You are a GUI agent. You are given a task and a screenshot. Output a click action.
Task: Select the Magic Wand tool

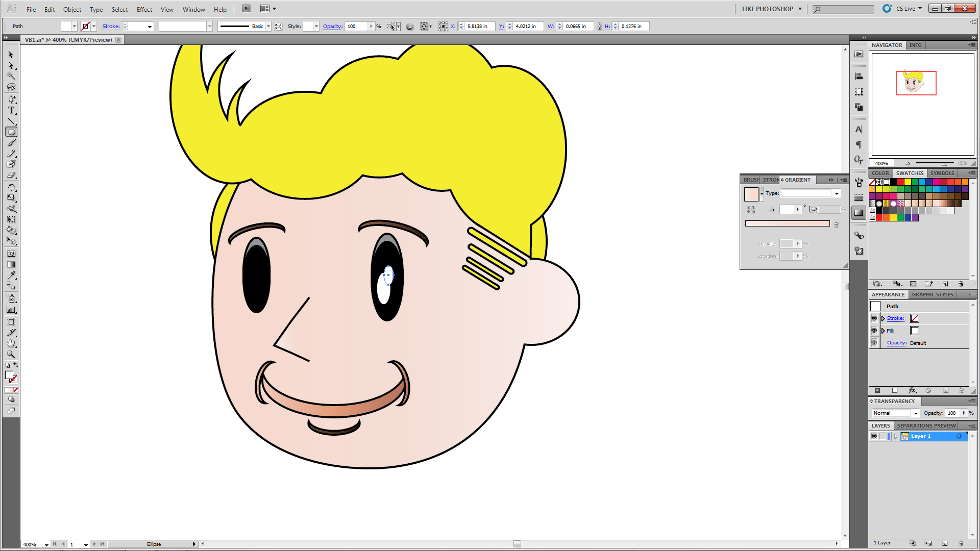pos(11,76)
